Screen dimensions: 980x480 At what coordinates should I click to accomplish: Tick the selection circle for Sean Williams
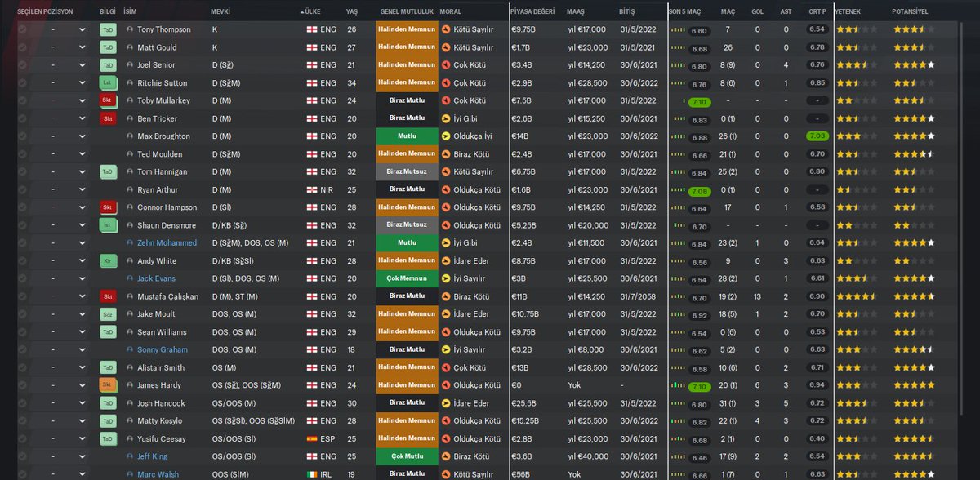pyautogui.click(x=22, y=332)
